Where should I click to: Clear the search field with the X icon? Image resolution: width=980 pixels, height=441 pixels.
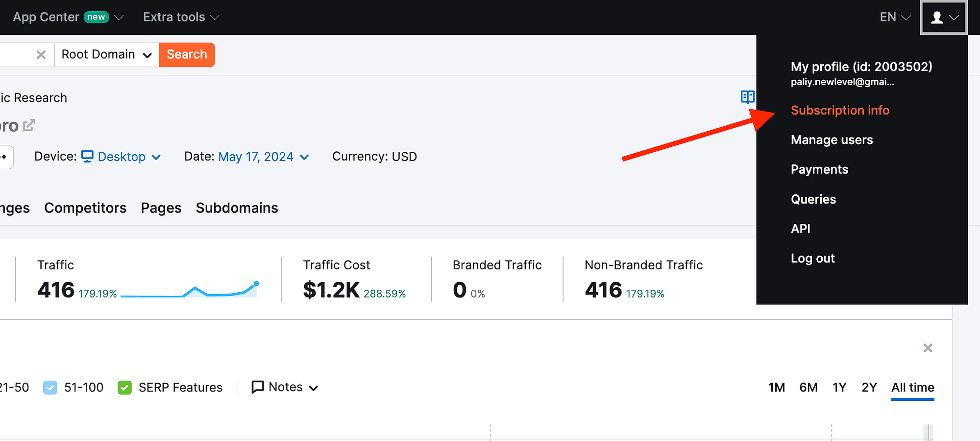pyautogui.click(x=41, y=54)
